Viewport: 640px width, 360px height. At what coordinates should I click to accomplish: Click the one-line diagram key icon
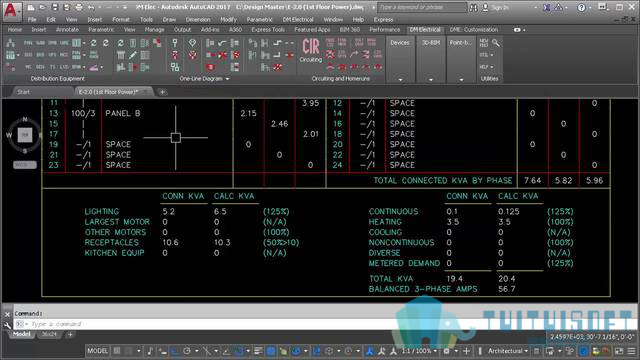click(175, 43)
